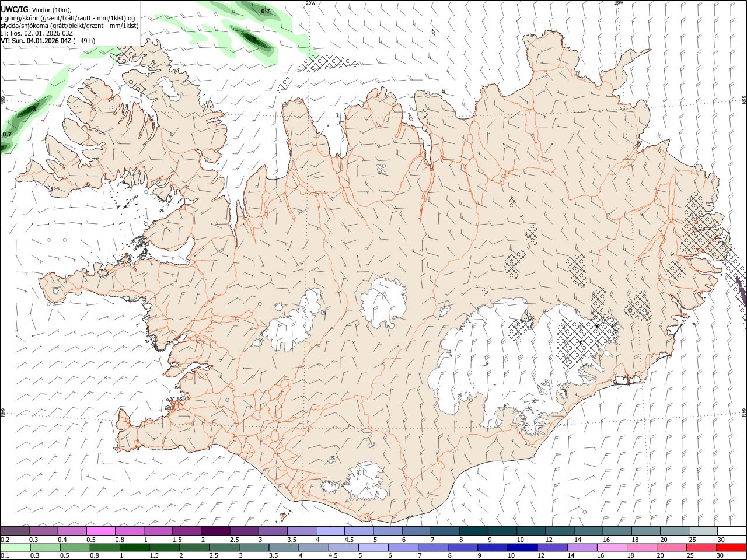Click the '1.3' precipitation value off the Westfjords

pos(32,109)
